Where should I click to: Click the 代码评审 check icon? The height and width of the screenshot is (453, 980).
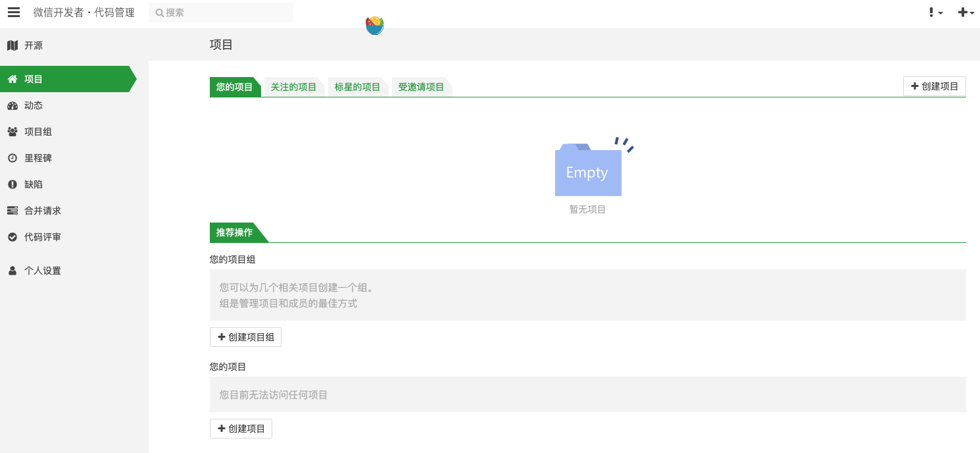tap(12, 237)
